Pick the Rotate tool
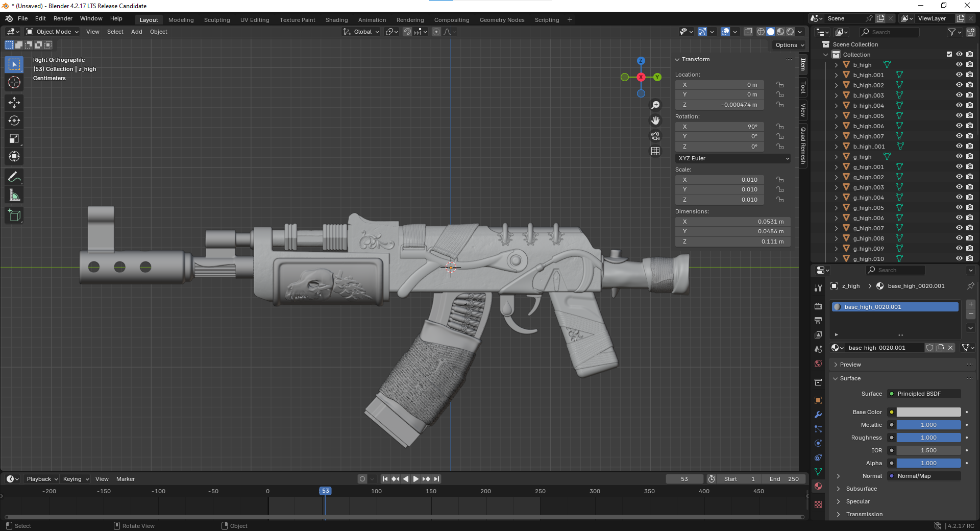Image resolution: width=980 pixels, height=531 pixels. click(14, 120)
